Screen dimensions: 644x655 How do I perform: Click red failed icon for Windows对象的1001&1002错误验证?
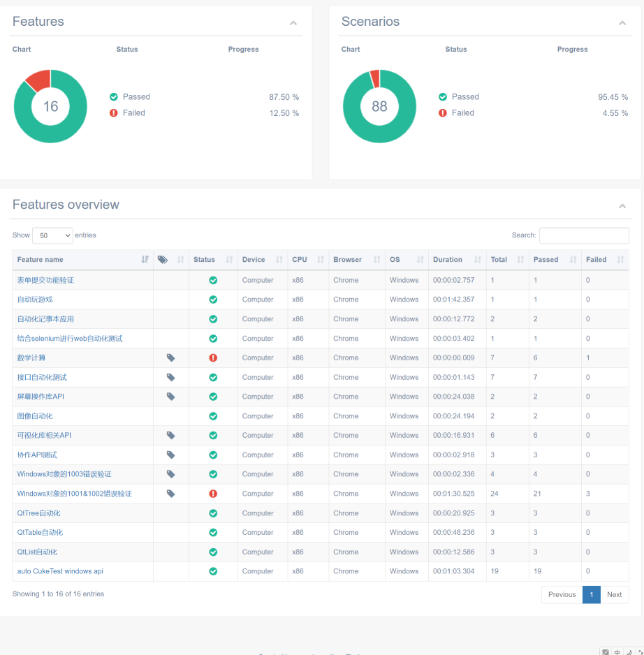tap(213, 494)
